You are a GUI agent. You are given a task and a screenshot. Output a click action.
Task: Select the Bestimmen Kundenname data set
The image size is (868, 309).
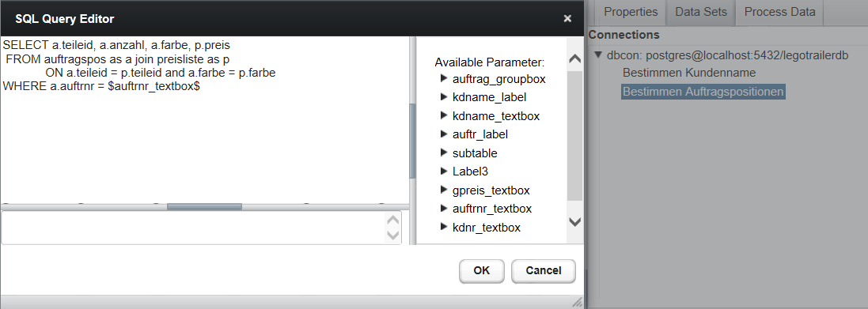(688, 73)
